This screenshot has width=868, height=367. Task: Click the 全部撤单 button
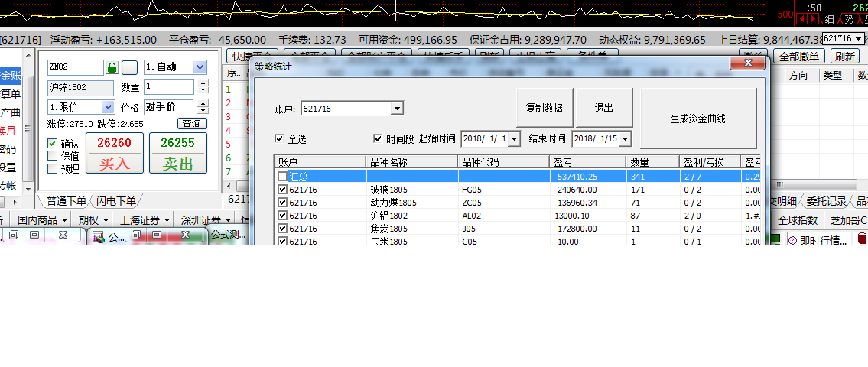point(799,57)
